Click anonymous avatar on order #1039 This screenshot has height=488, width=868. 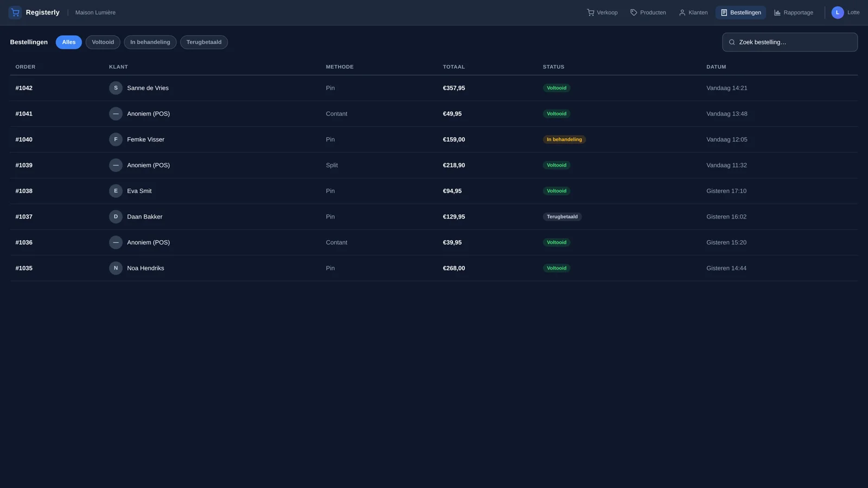point(116,165)
